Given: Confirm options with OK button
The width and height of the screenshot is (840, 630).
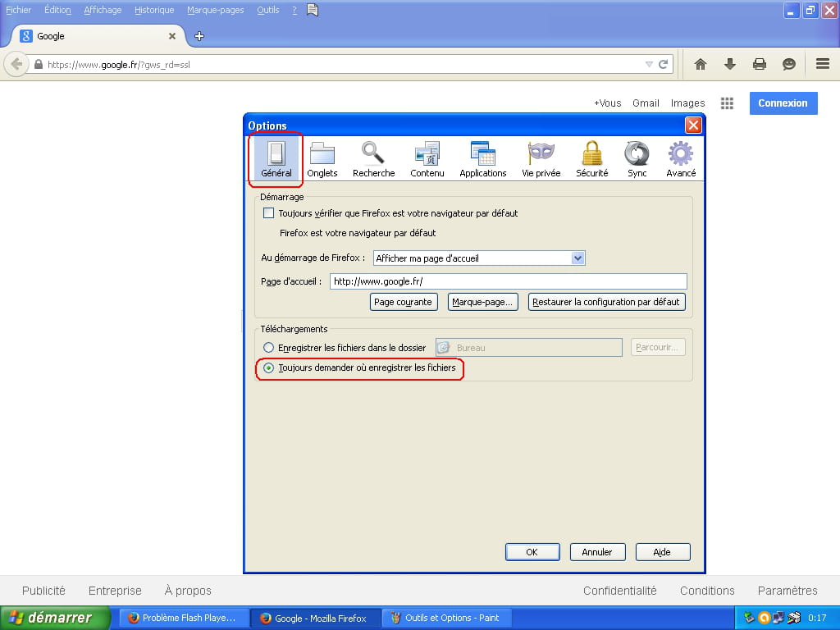Looking at the screenshot, I should click(532, 552).
